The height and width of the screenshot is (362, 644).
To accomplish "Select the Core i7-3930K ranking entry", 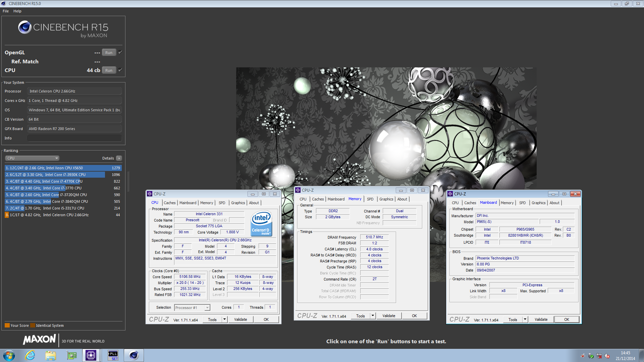I will click(x=63, y=175).
